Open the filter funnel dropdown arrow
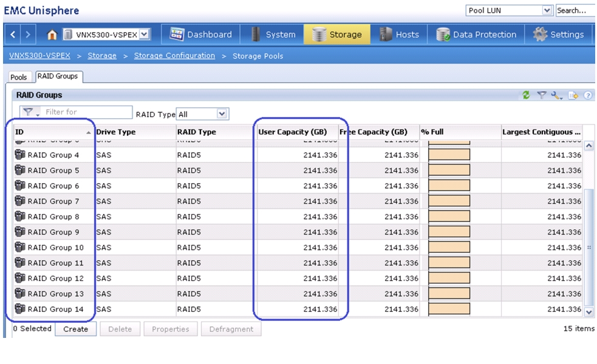597x364 pixels. click(x=38, y=114)
